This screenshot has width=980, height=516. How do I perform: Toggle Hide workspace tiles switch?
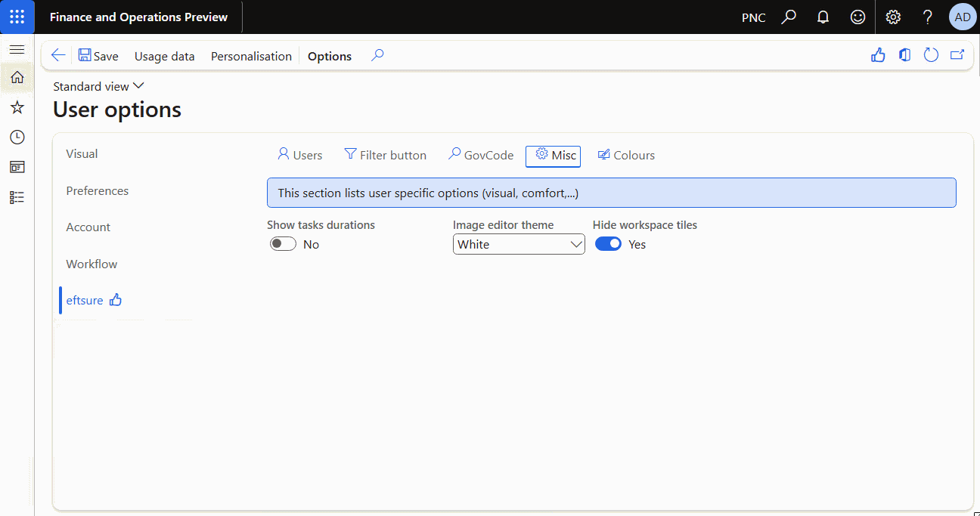(608, 244)
